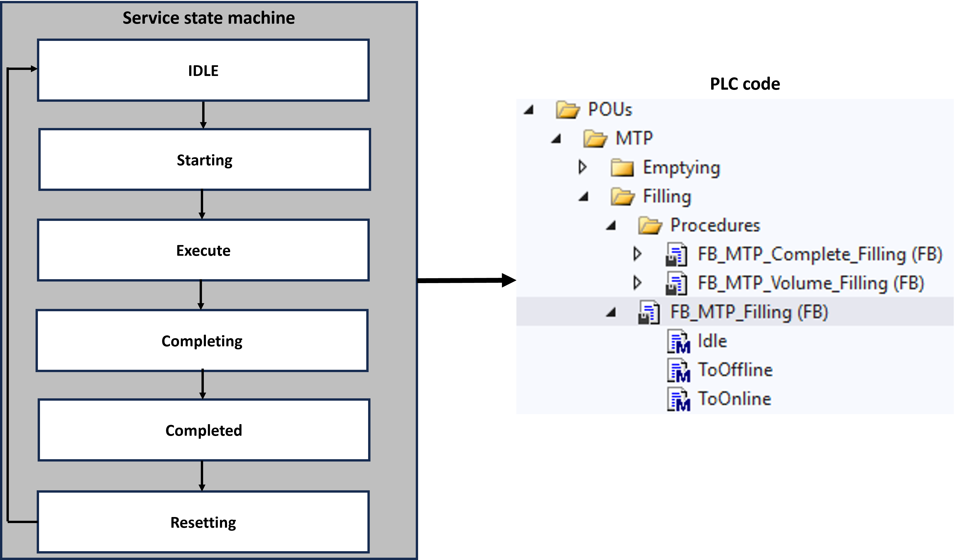This screenshot has height=560, width=974.
Task: Open the Idle method label
Action: 712,341
